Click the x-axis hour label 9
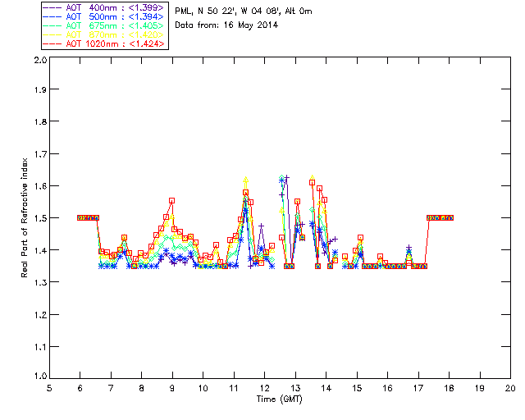Viewport: 525px width, 420px height. [172, 388]
